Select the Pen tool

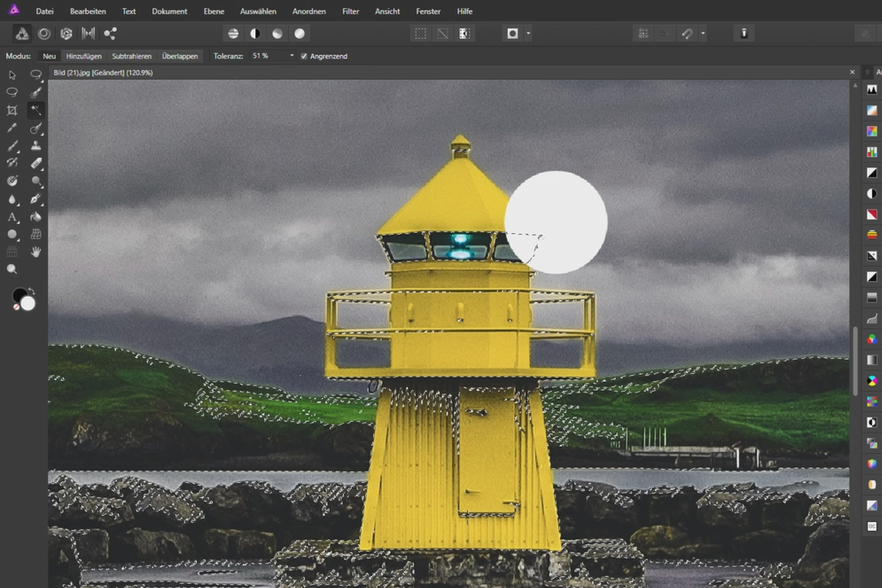36,199
